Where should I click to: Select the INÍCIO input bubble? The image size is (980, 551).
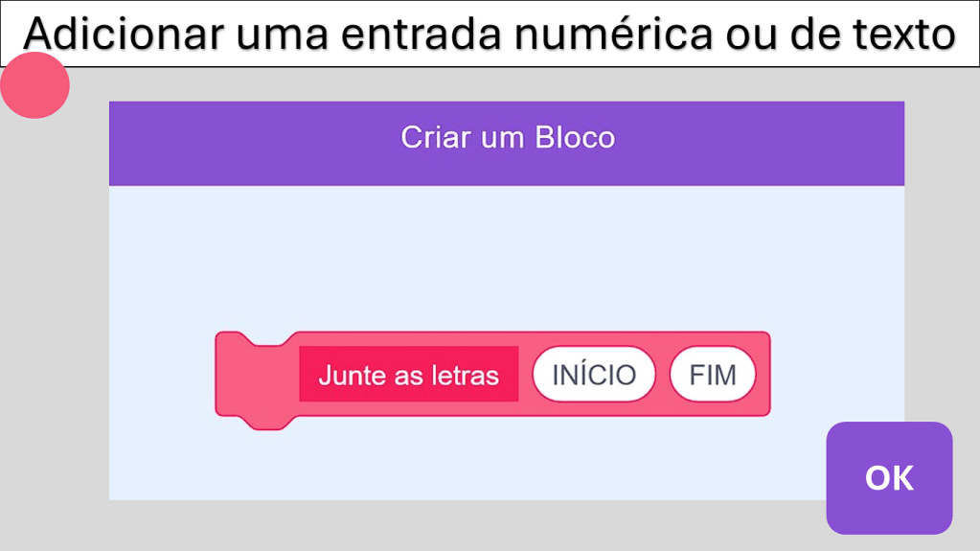pos(594,374)
